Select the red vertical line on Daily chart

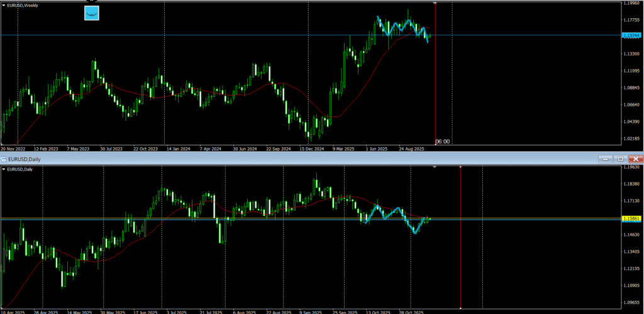pos(461,252)
